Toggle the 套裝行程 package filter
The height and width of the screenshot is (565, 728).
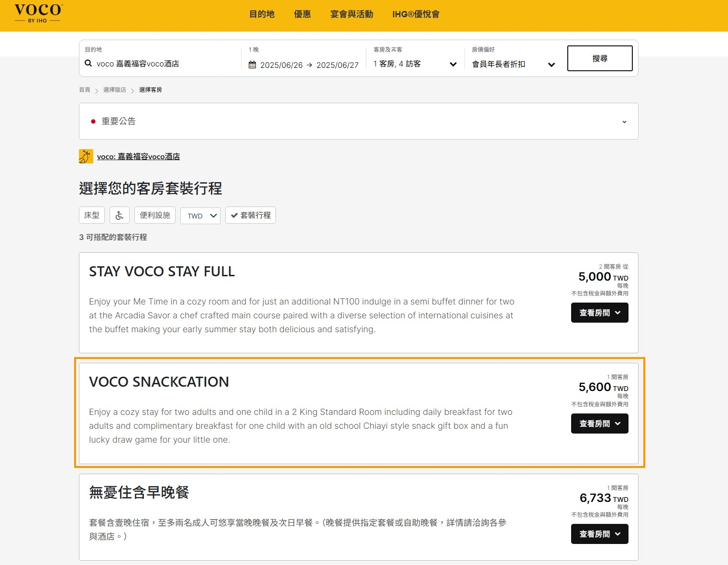point(251,215)
